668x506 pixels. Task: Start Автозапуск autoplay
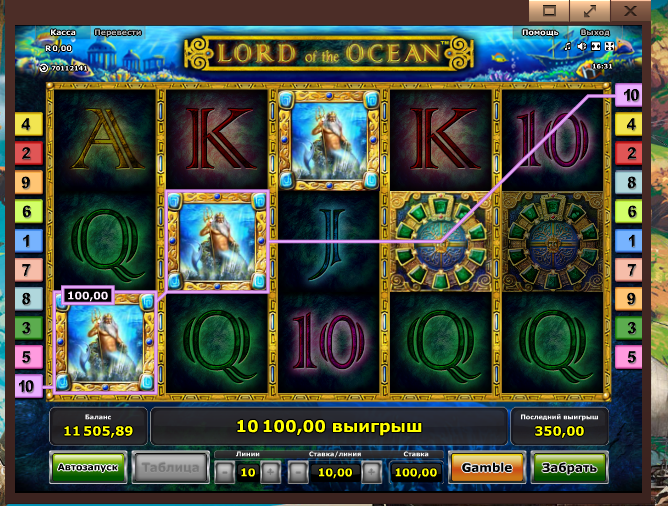click(x=88, y=467)
